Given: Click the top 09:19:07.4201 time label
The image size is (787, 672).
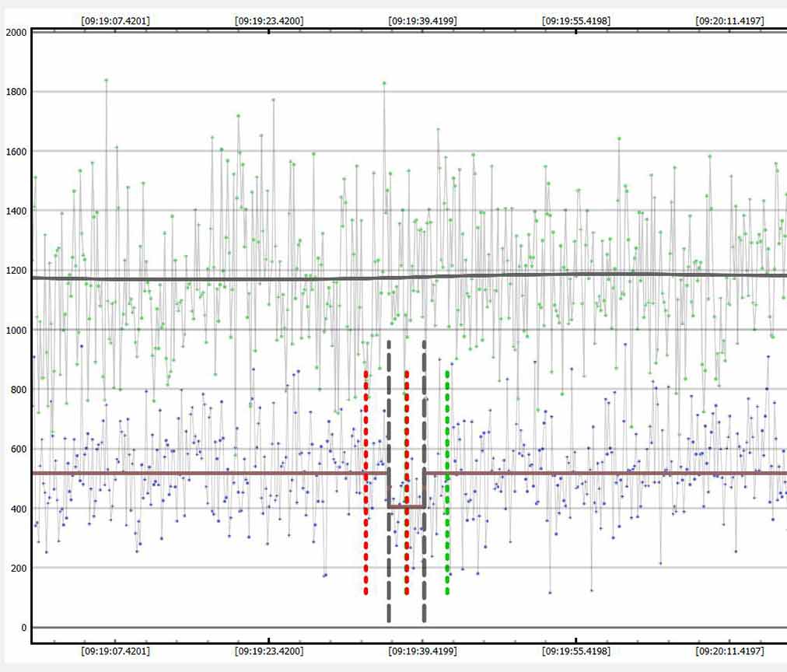Looking at the screenshot, I should click(x=116, y=21).
